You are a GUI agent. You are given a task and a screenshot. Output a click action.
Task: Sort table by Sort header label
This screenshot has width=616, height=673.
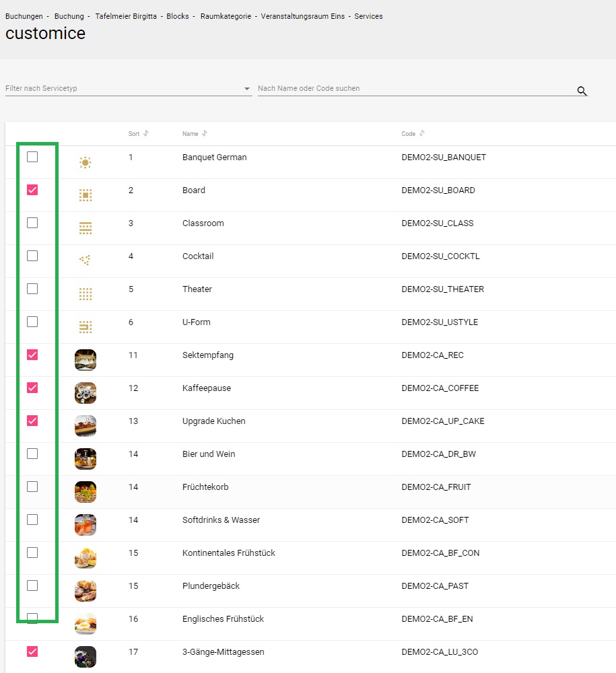(134, 134)
